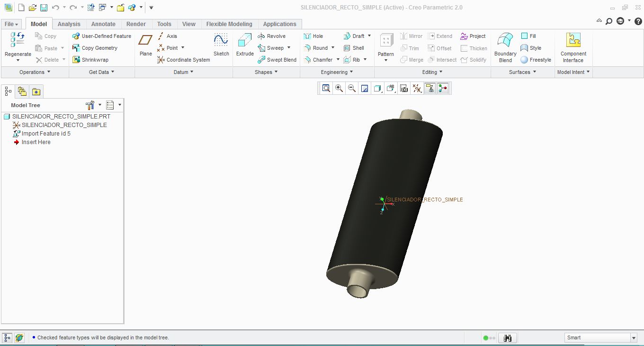The image size is (644, 346).
Task: Click the Repaint icon
Action: point(365,88)
